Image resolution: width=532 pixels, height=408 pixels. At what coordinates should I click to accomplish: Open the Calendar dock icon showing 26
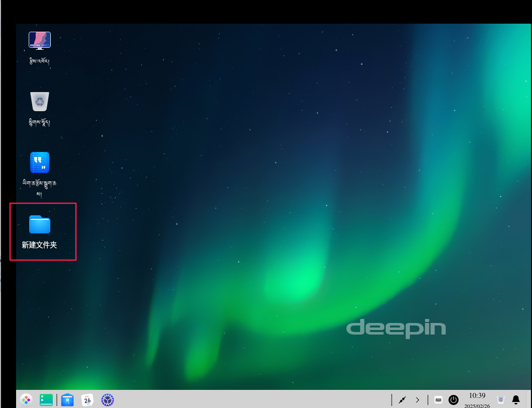click(x=87, y=400)
